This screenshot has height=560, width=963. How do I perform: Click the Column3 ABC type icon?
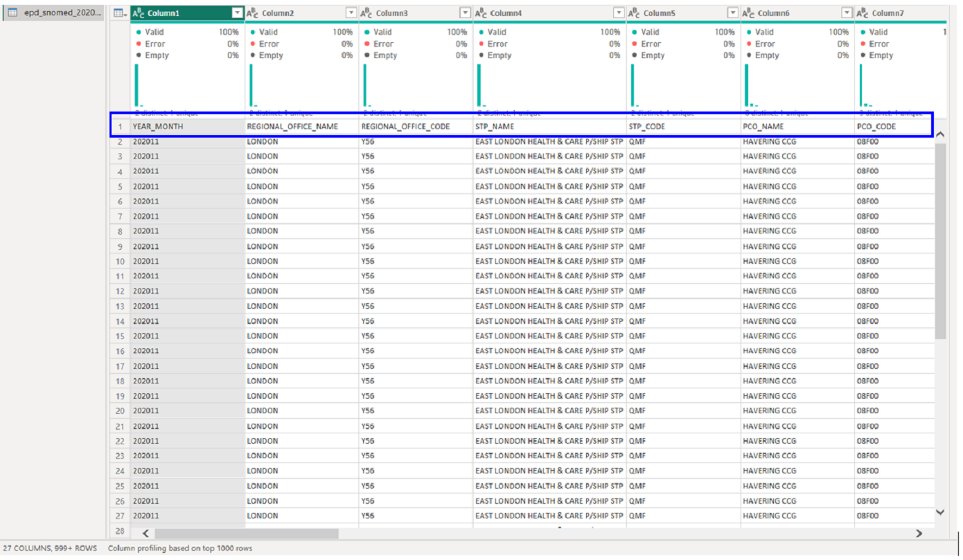click(367, 13)
